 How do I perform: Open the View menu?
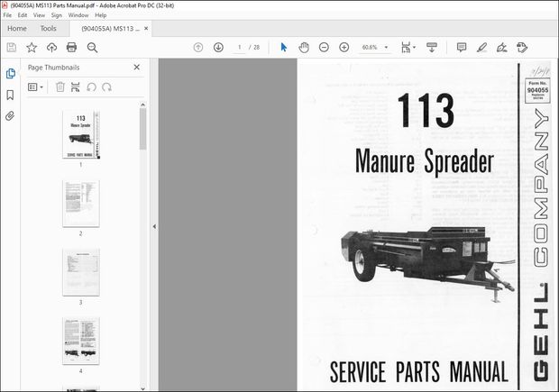click(39, 15)
